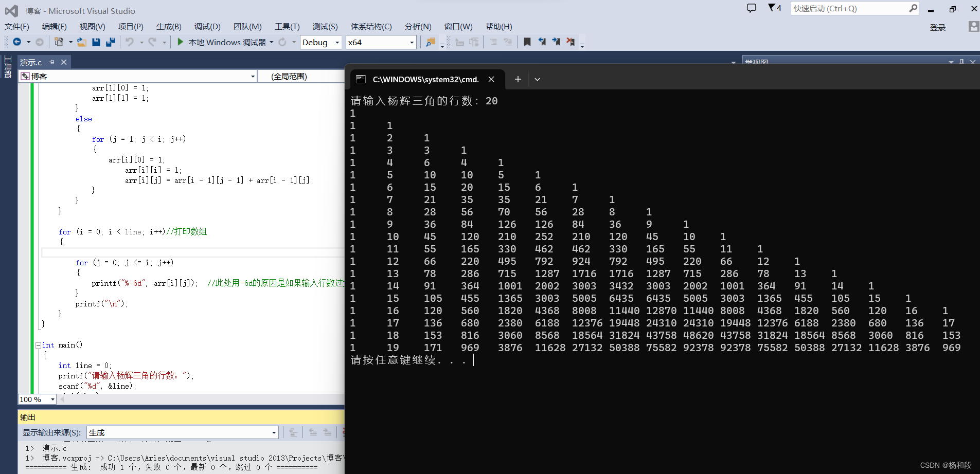980x474 pixels.
Task: Click the Save floppy disk icon
Action: click(96, 42)
